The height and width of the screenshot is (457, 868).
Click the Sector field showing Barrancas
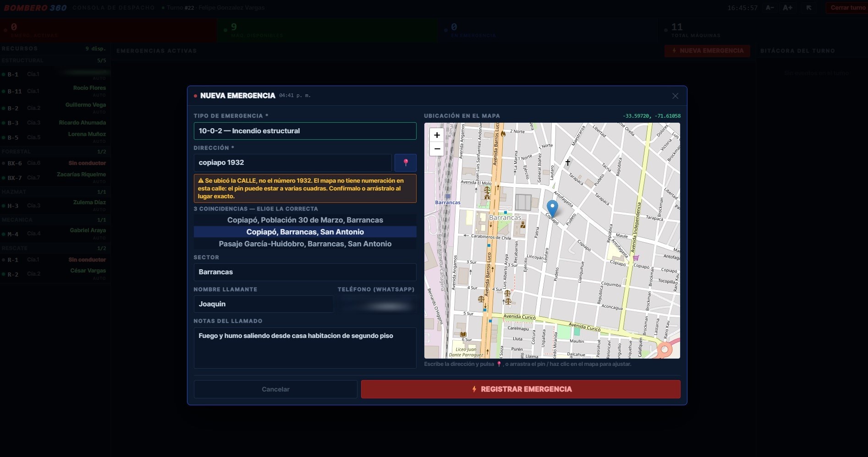click(305, 272)
